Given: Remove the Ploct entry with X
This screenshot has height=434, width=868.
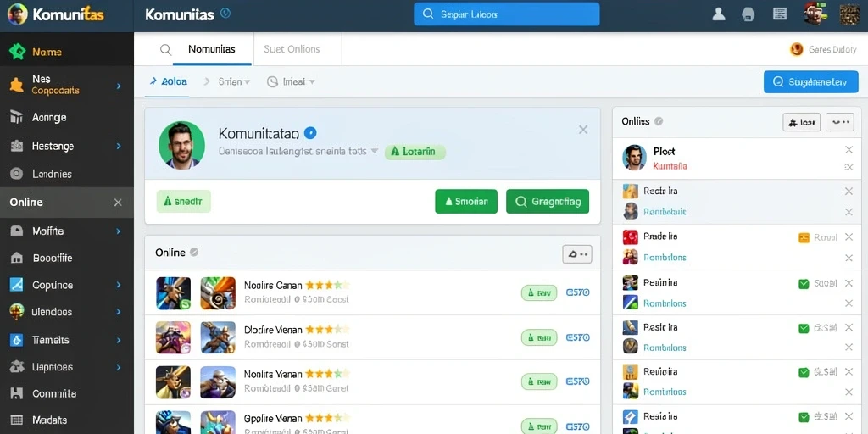Looking at the screenshot, I should 849,150.
